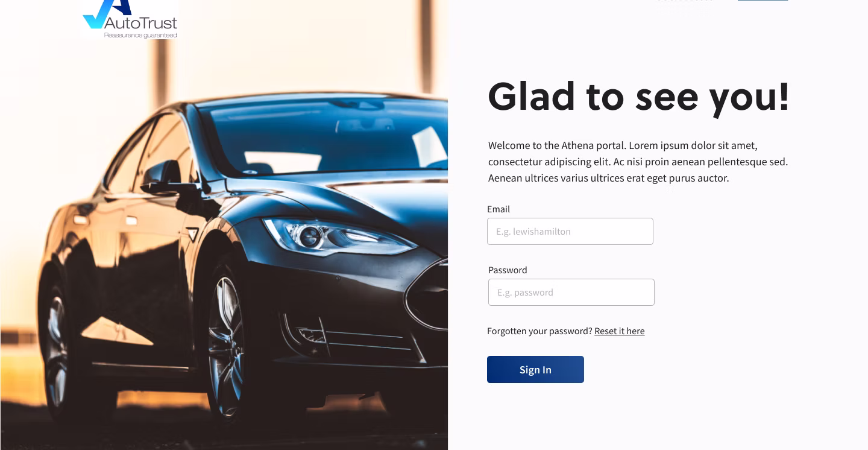Click the Email field label
Image resolution: width=868 pixels, height=450 pixels.
498,209
